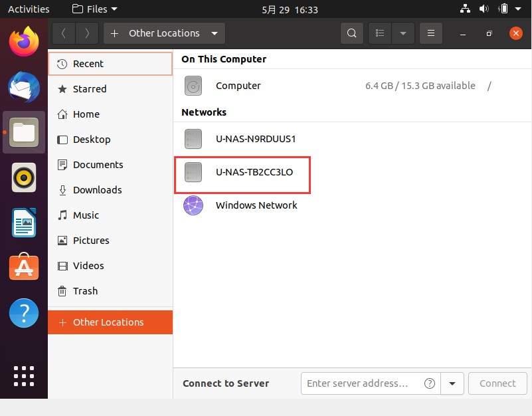Expand recent servers dropdown arrow
Viewport: 532px width, 416px height.
[x=453, y=383]
